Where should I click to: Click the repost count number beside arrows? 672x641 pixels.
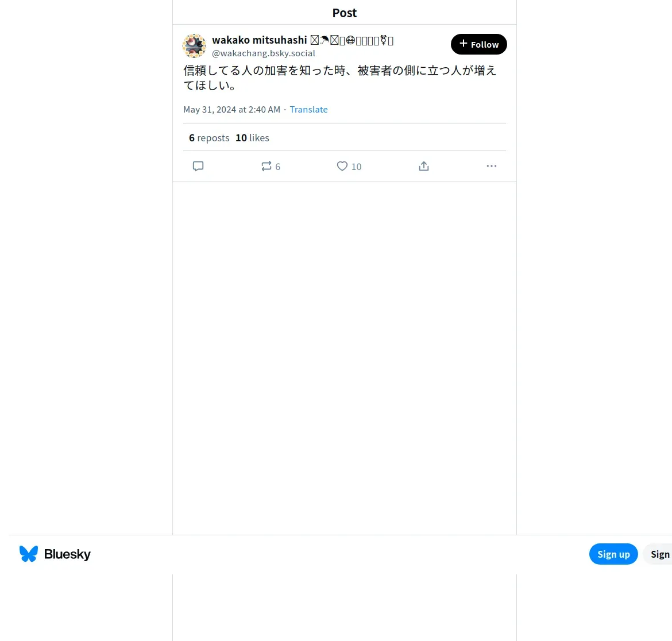(x=278, y=167)
